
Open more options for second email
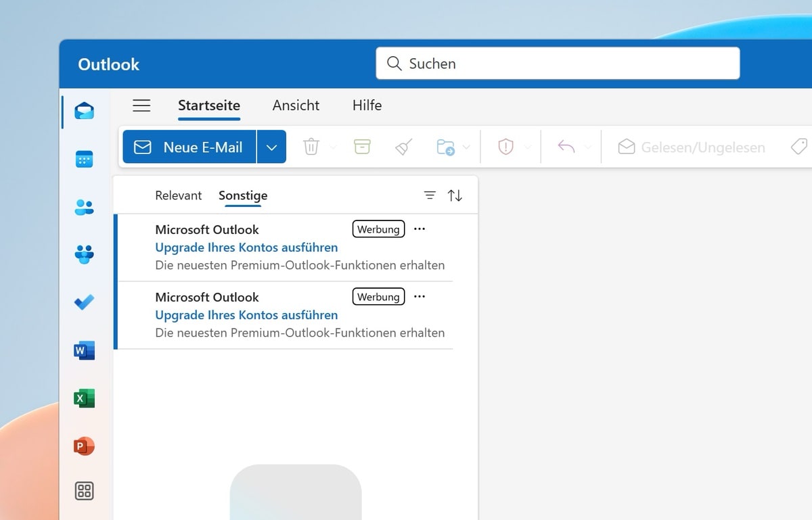point(420,297)
